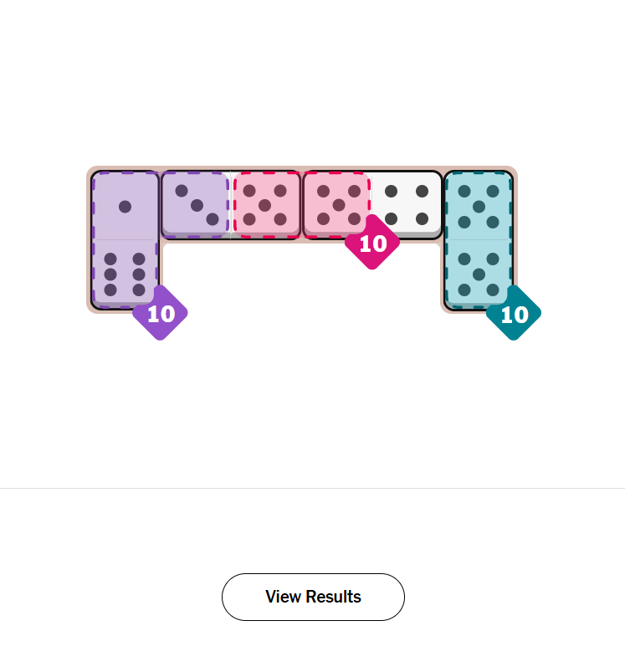Select the three-pip purple domino half
This screenshot has height=672, width=625.
point(196,205)
